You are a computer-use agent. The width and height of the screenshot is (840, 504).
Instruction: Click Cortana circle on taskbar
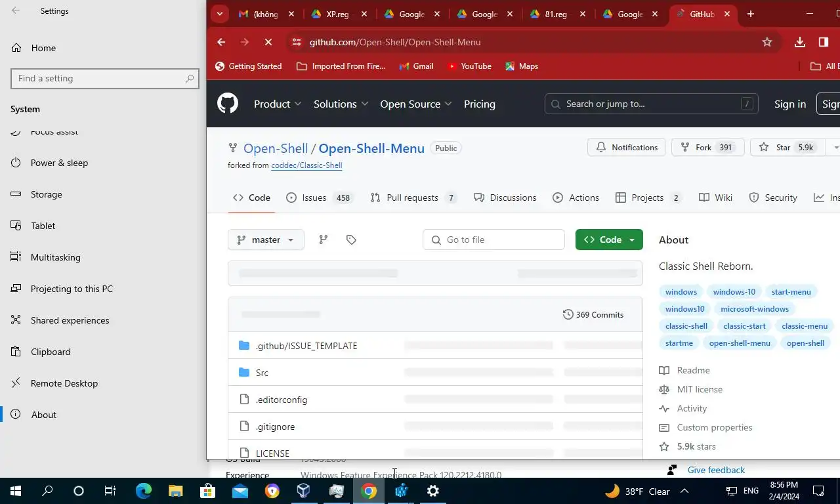[x=79, y=491]
